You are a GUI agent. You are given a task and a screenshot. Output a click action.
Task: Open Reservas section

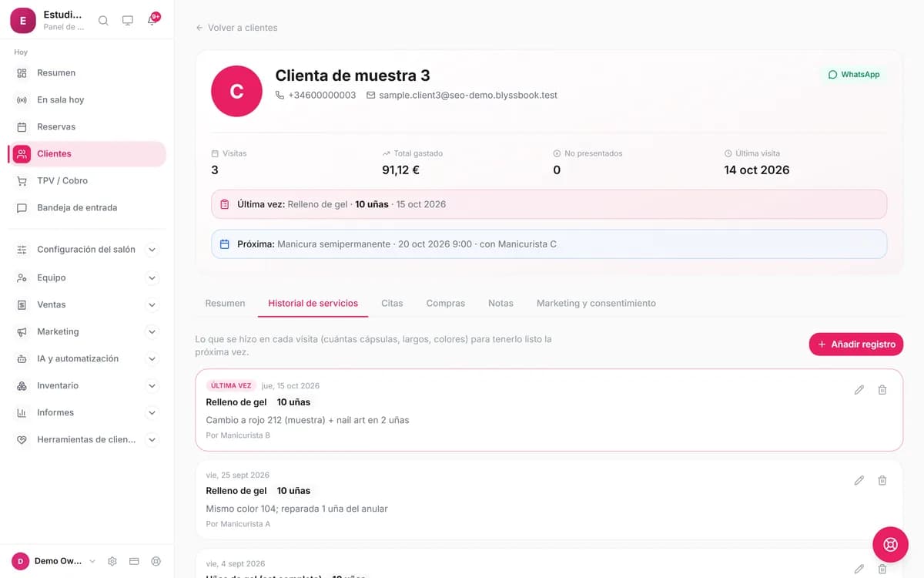pyautogui.click(x=87, y=126)
